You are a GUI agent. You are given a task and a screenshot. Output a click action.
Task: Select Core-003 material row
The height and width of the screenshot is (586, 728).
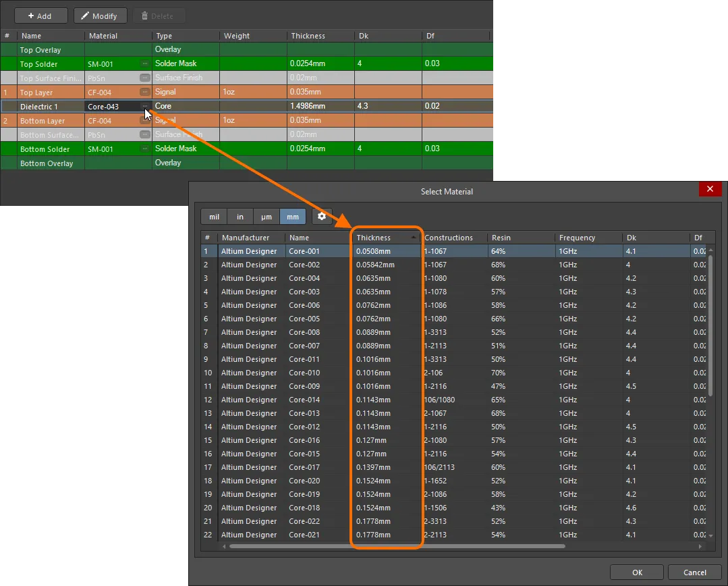453,292
